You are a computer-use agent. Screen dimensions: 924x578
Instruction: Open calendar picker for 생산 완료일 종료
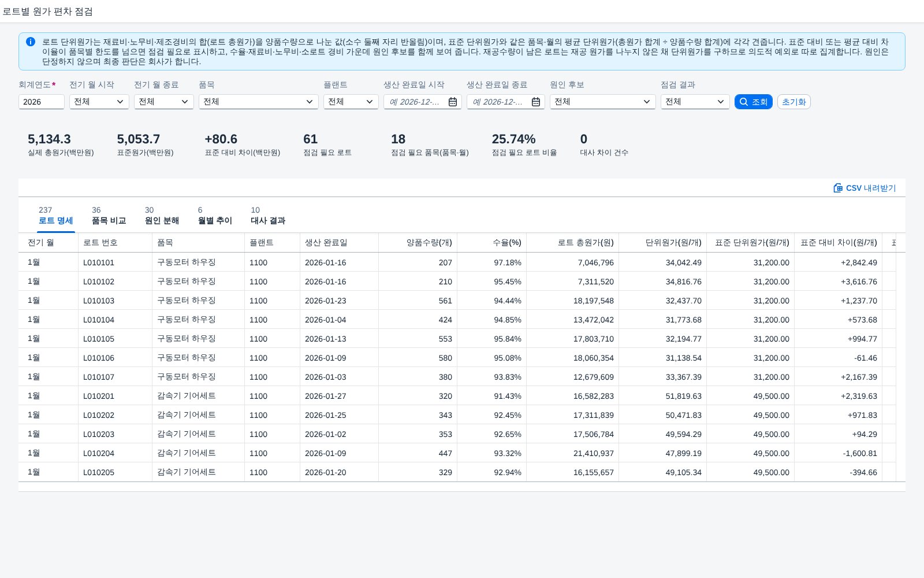[x=536, y=102]
